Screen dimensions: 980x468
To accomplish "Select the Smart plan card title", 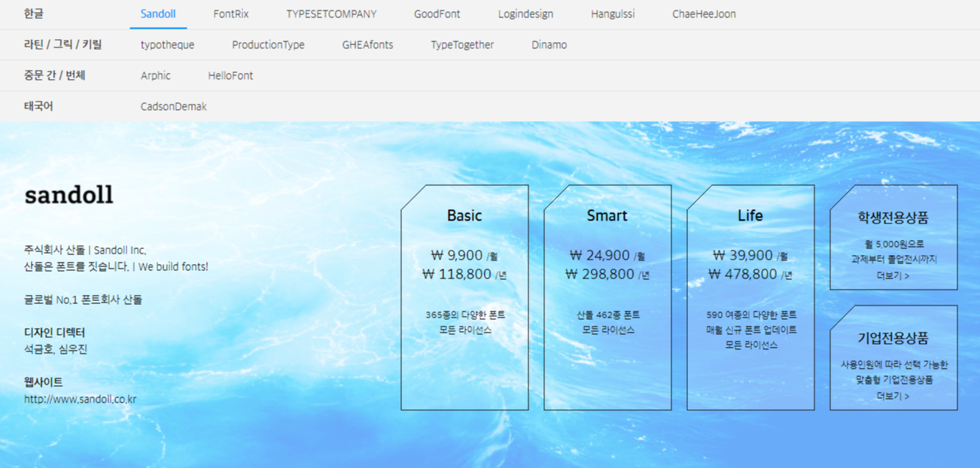I will point(607,216).
